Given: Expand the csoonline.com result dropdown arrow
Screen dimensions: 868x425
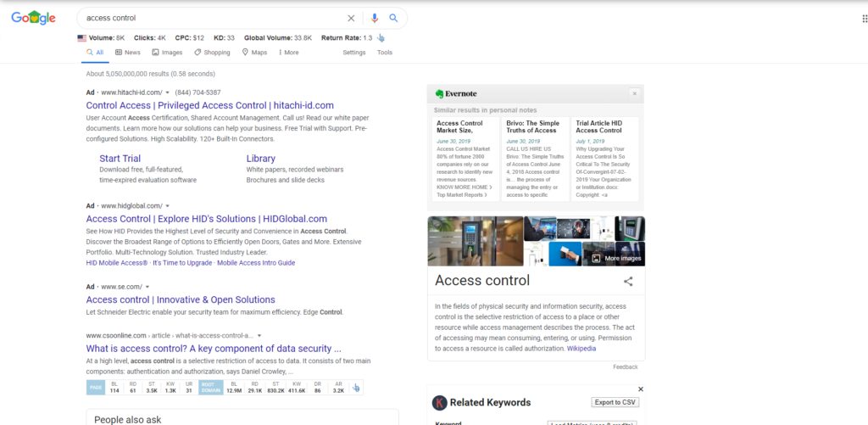Looking at the screenshot, I should pyautogui.click(x=259, y=336).
